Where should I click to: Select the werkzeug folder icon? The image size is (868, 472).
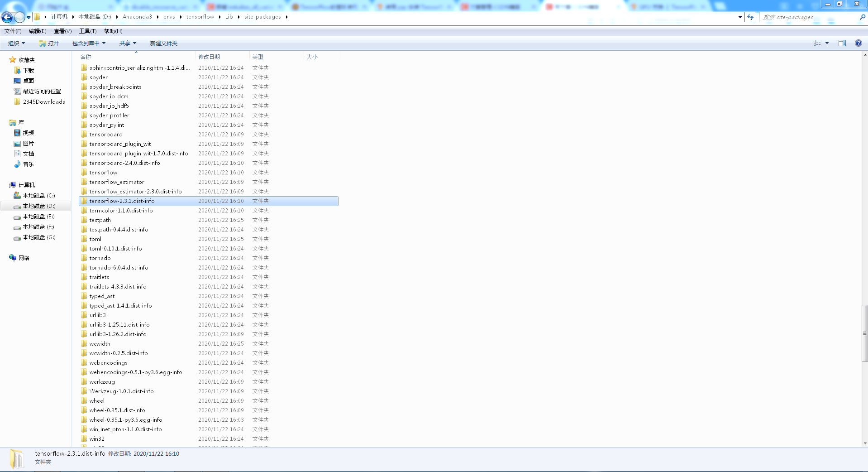(x=84, y=381)
